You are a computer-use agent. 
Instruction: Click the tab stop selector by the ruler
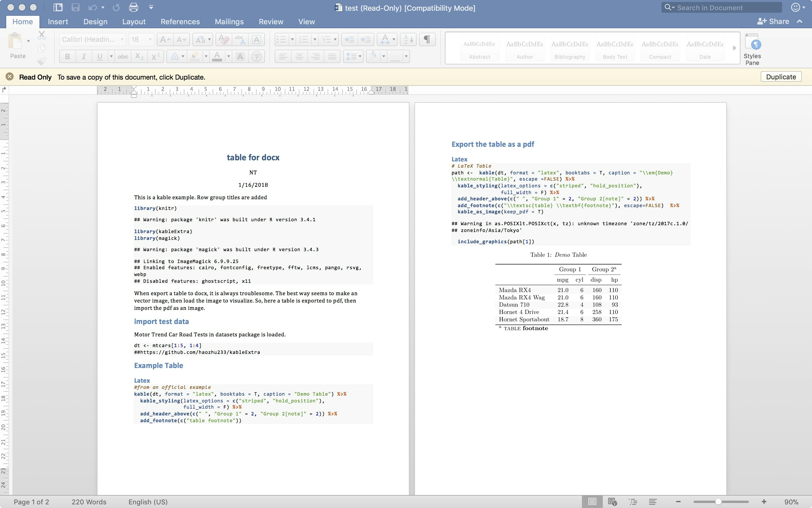click(x=4, y=90)
